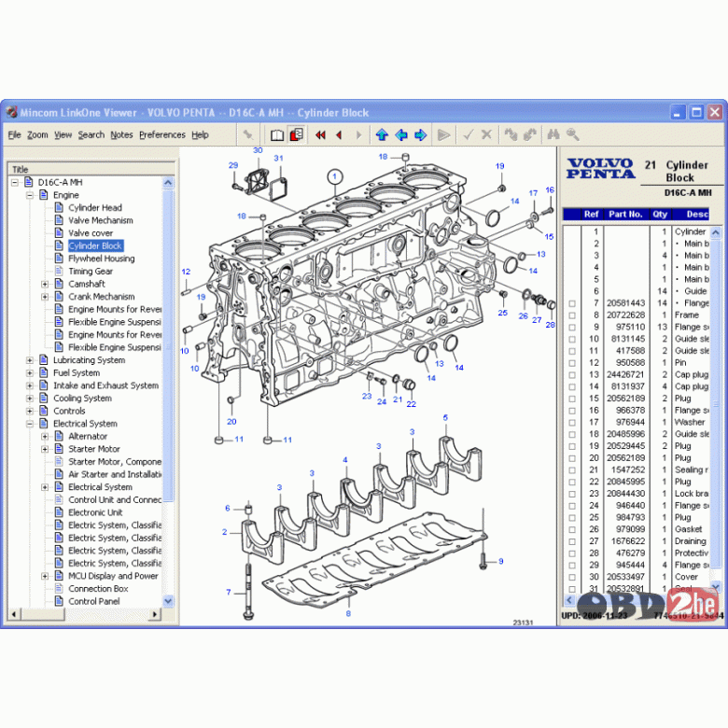Click the Qty column header
728x728 pixels.
click(660, 214)
